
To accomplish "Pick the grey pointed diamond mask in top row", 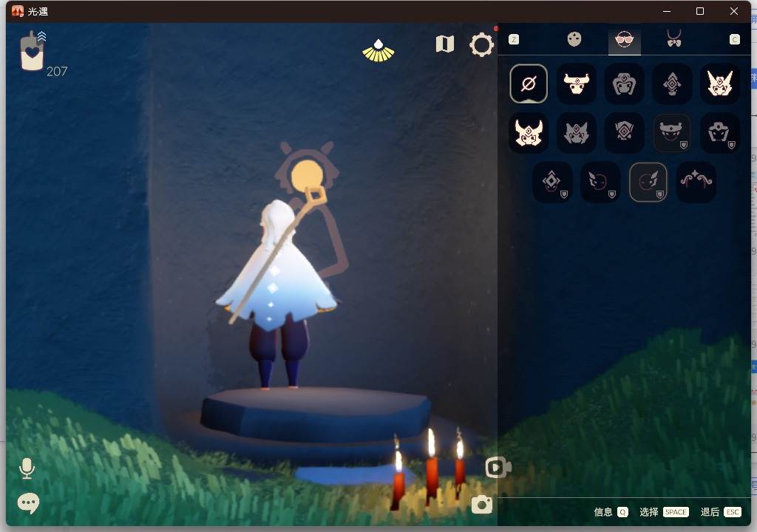I will click(671, 83).
